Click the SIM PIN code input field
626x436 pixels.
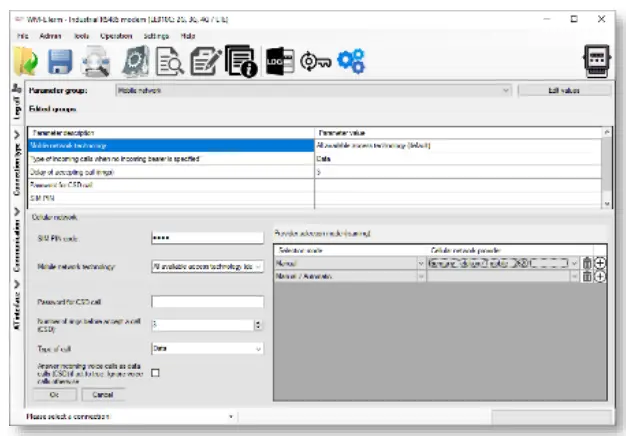[206, 238]
